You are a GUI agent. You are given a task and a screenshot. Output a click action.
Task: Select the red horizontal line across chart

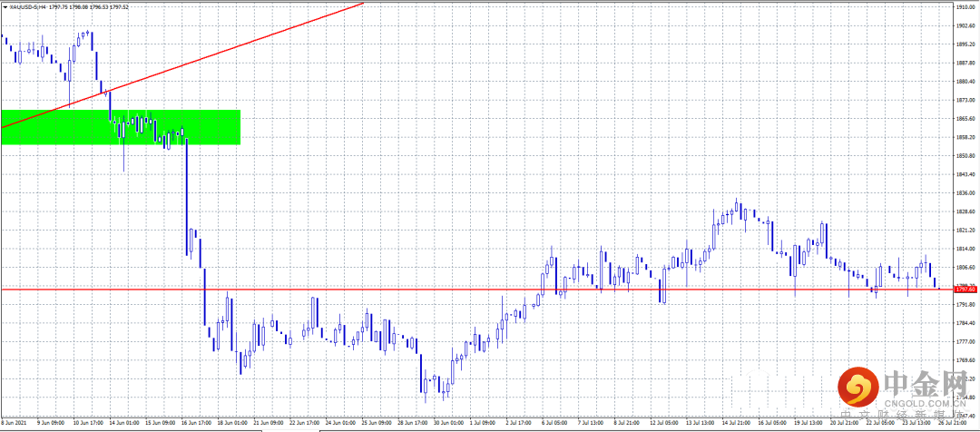click(x=477, y=290)
